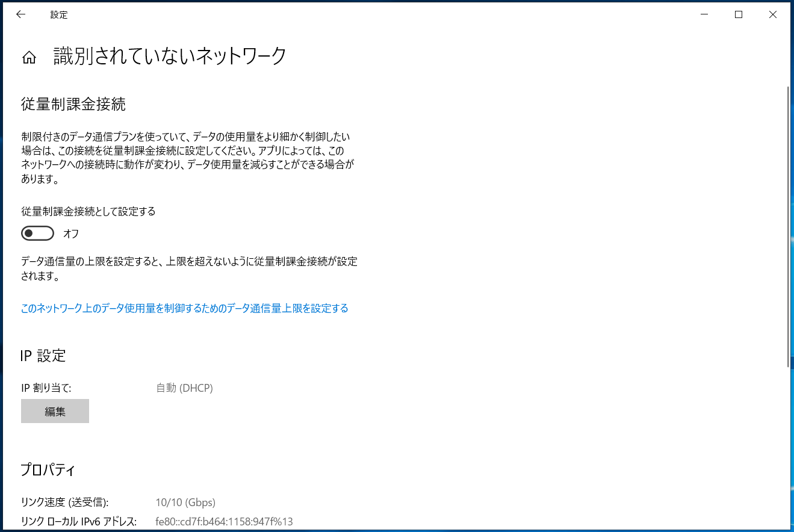Maximize the 設定 window

coord(739,15)
